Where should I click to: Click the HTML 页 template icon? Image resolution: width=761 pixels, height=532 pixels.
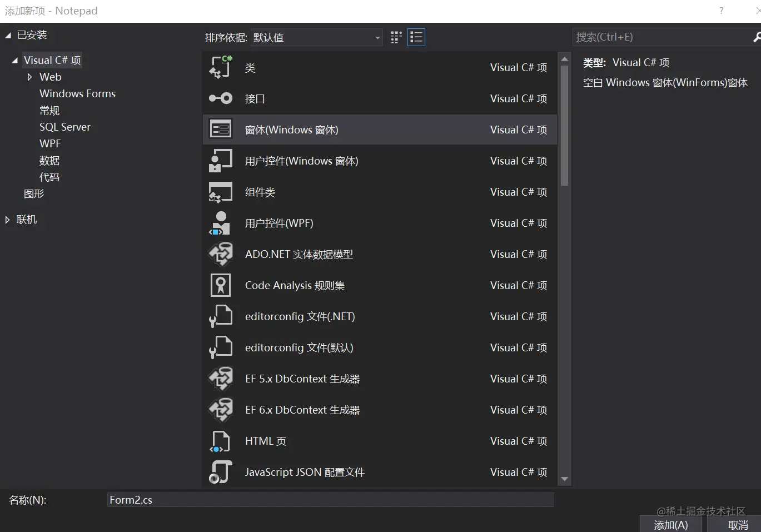(221, 441)
